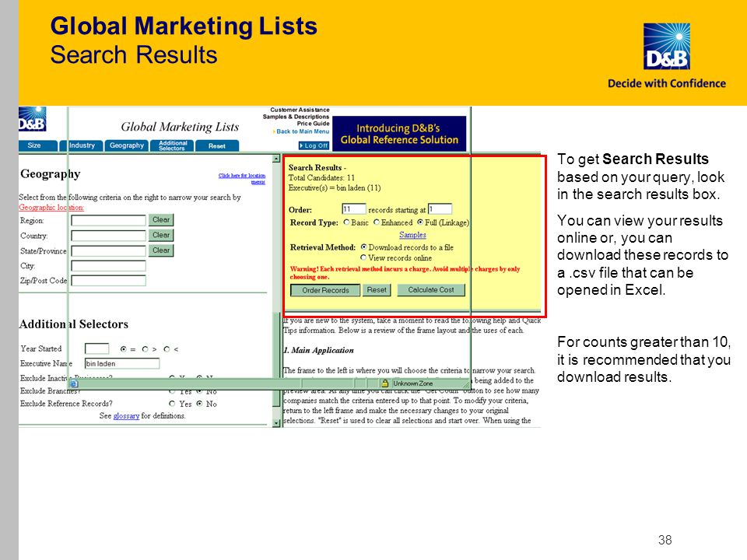747x560 pixels.
Task: Focus the Zip/Post Code input field
Action: [x=109, y=281]
